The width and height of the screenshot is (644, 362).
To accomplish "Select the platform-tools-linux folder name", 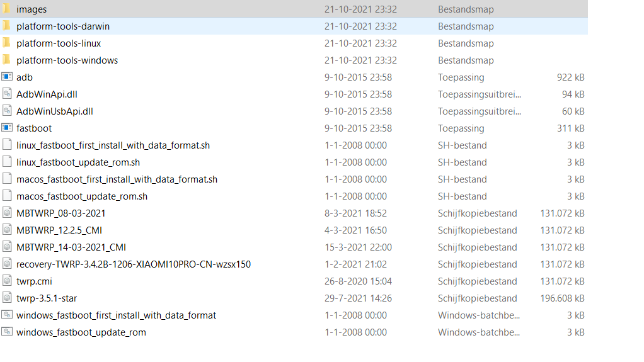I will (59, 43).
